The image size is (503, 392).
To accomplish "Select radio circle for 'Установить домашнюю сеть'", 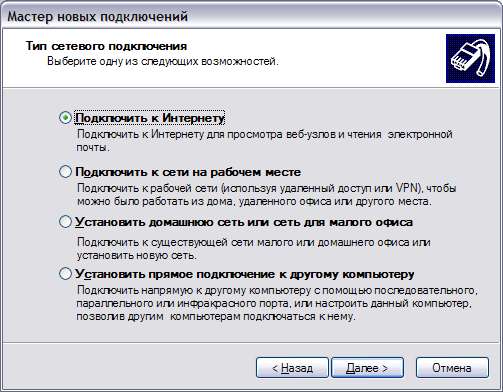I will 65,222.
